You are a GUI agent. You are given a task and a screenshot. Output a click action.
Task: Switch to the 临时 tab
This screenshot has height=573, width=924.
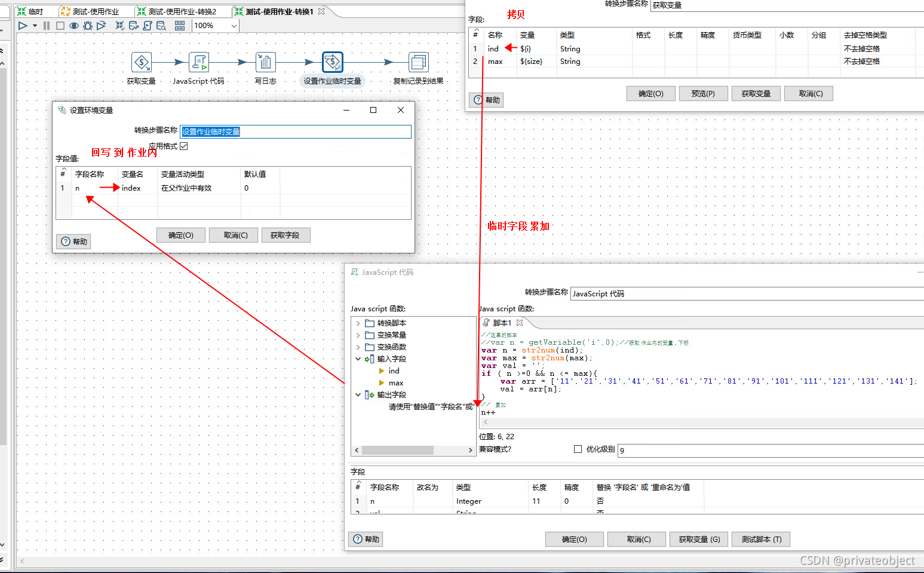pos(30,11)
